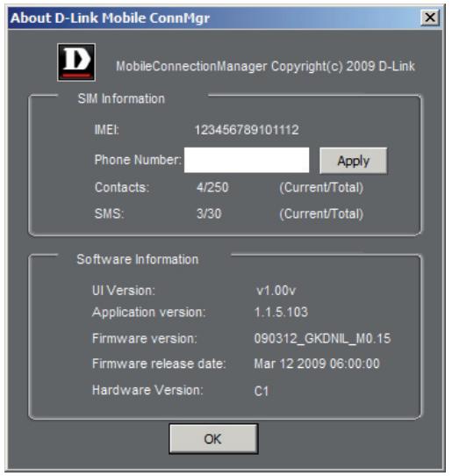452x476 pixels.
Task: Click the IMEI: label
Action: click(107, 130)
